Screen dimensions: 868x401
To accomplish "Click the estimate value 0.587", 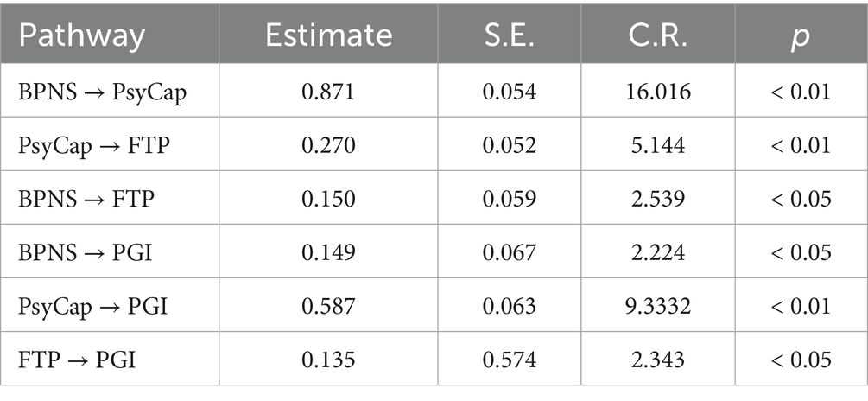I will 328,306.
